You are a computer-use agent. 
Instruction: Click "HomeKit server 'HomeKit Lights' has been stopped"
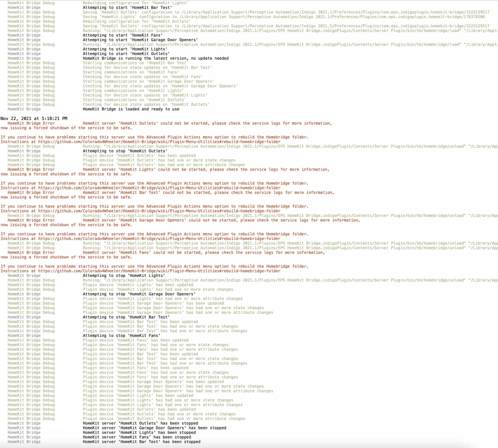pos(139,433)
